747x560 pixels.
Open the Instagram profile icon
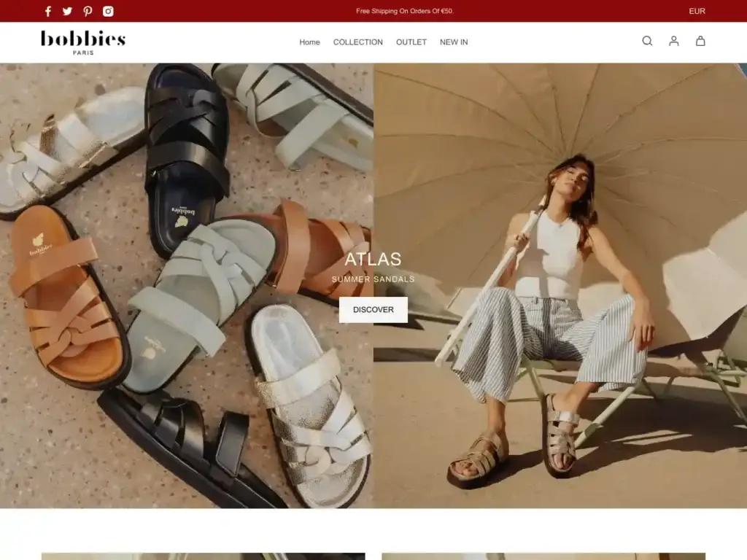[108, 11]
